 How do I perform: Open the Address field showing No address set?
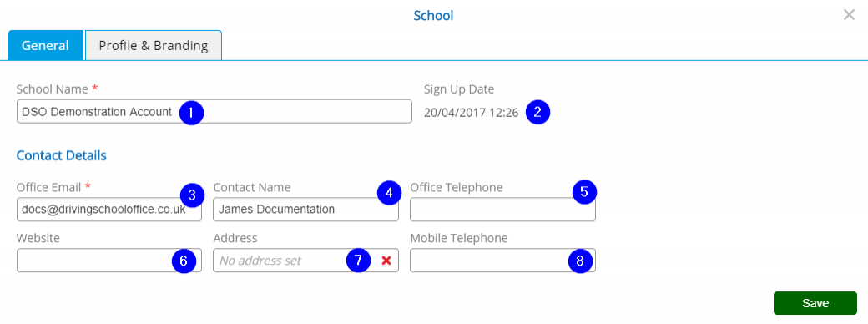pyautogui.click(x=295, y=261)
